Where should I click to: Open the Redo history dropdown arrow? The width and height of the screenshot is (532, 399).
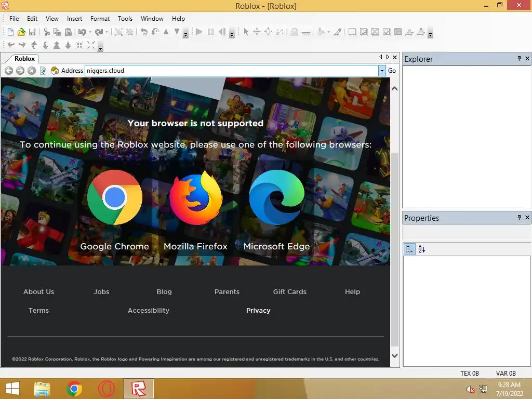(x=107, y=32)
